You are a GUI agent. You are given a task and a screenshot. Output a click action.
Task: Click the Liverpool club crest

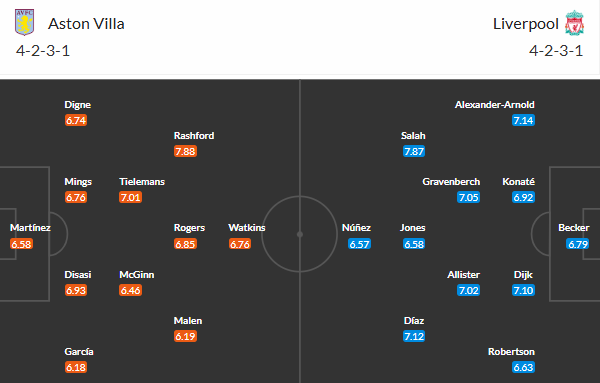tap(574, 23)
